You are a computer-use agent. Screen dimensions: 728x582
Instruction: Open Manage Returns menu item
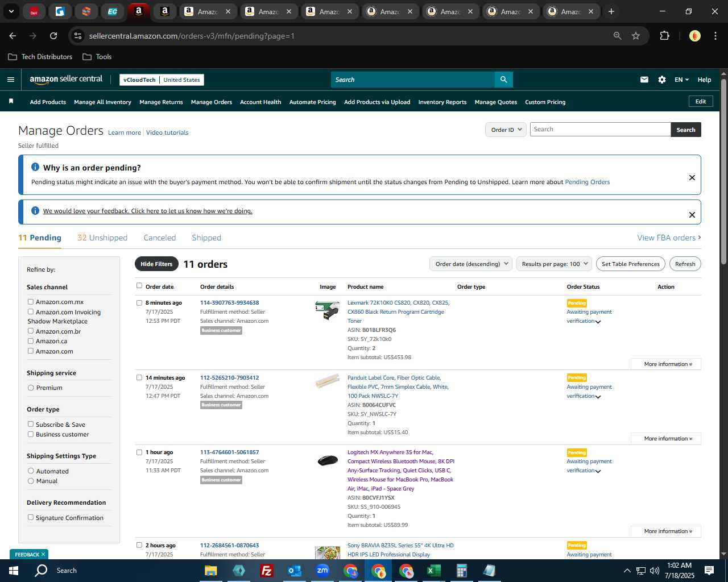click(x=161, y=102)
